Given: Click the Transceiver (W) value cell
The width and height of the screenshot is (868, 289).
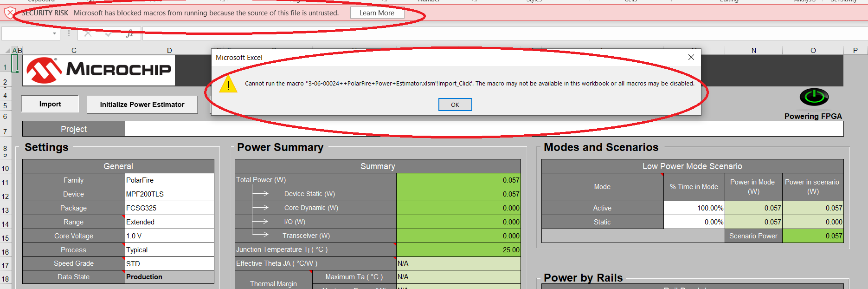Looking at the screenshot, I should pos(458,236).
